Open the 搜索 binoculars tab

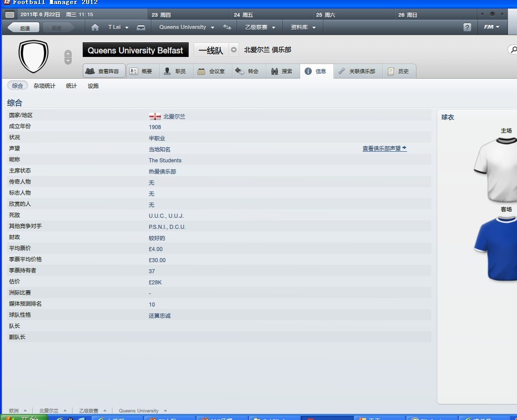pos(282,71)
